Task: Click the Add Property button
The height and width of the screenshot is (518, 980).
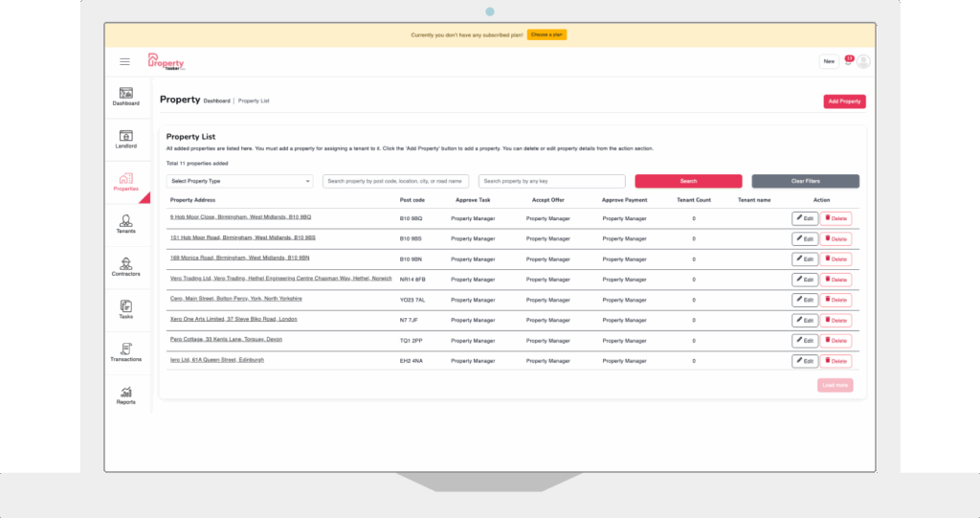Action: pyautogui.click(x=844, y=101)
